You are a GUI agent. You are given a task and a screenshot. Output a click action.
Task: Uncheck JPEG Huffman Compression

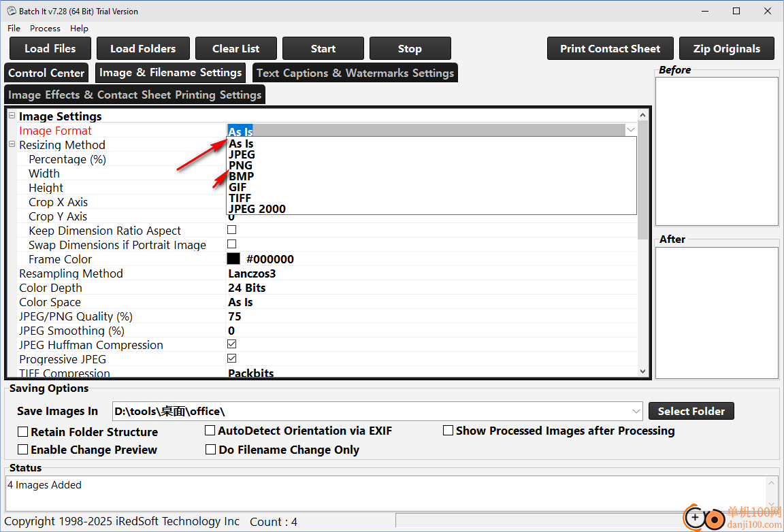pos(231,344)
